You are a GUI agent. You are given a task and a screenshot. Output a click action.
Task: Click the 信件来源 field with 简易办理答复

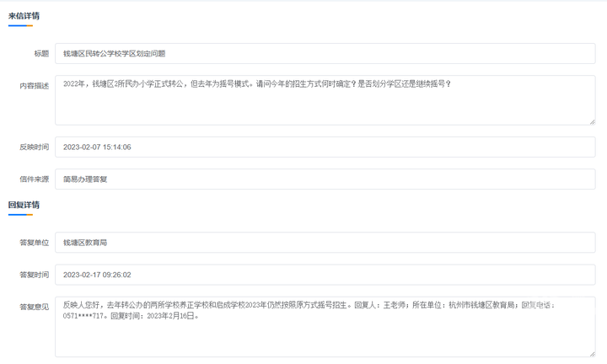point(325,179)
